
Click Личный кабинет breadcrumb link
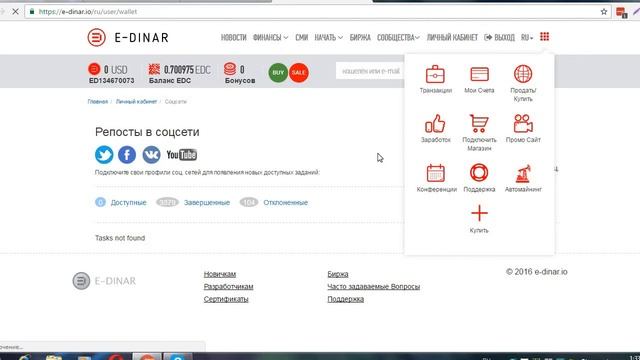136,102
